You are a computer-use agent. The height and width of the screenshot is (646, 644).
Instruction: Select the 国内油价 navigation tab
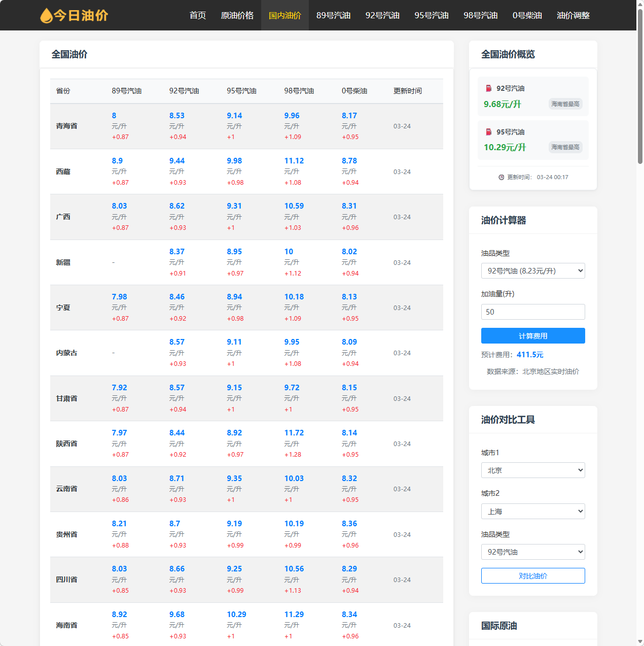pos(284,15)
